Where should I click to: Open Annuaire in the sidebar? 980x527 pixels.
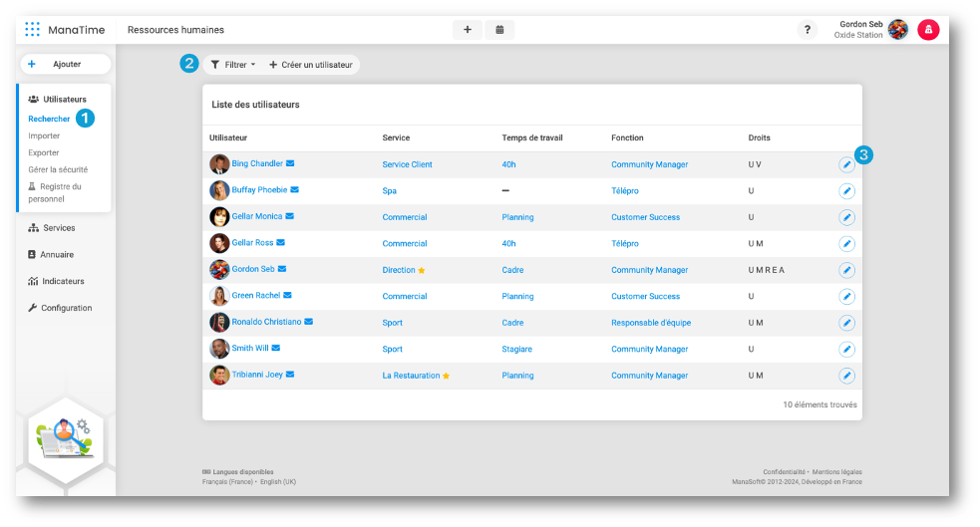tap(51, 254)
